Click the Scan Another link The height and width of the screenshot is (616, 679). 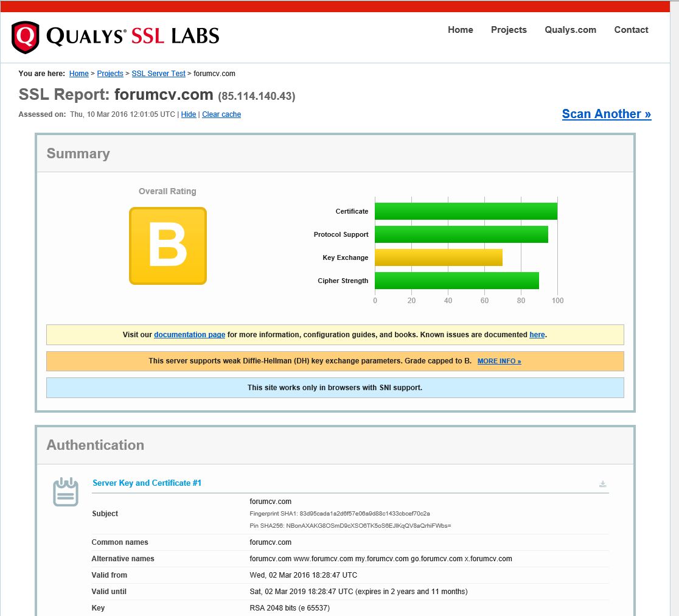coord(606,114)
